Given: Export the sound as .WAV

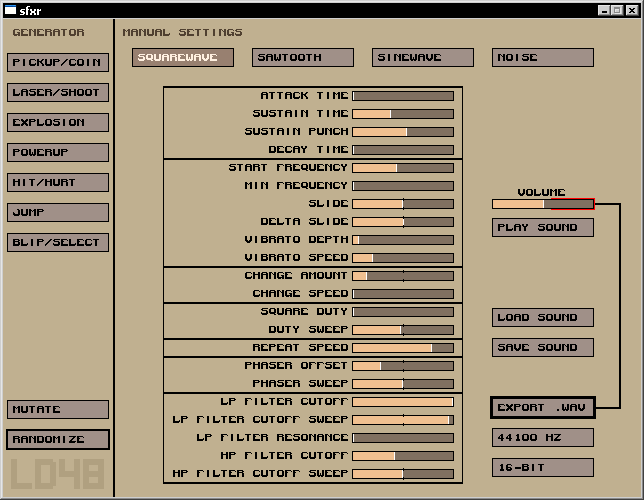Looking at the screenshot, I should 543,408.
